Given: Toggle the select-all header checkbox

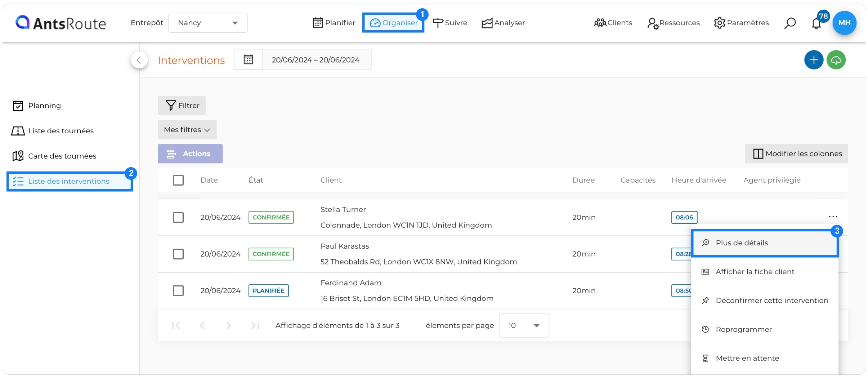Looking at the screenshot, I should 178,180.
